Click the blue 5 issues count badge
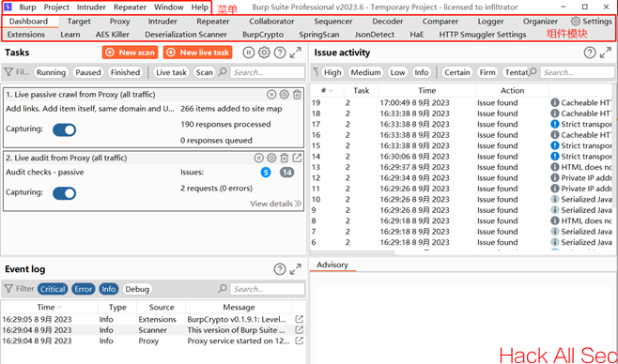Viewport: 618px width, 364px height. (x=266, y=173)
